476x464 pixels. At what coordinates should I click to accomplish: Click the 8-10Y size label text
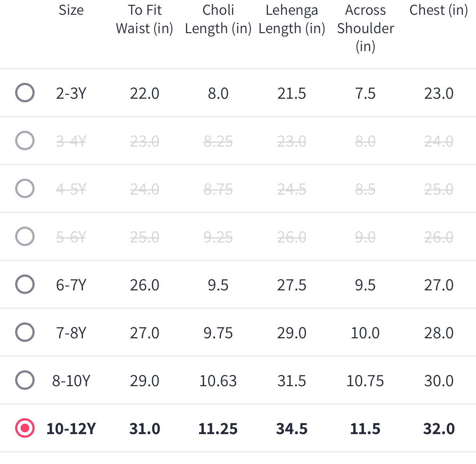[71, 381]
